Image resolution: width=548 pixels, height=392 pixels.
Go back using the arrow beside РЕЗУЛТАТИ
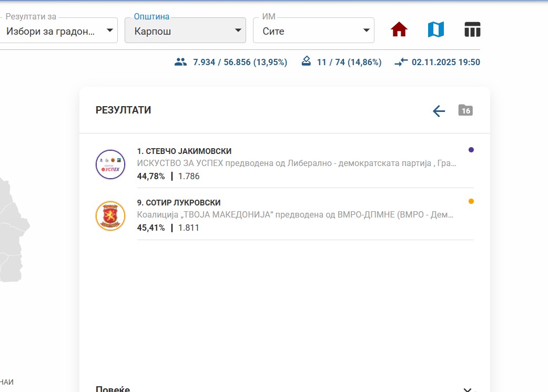(439, 111)
